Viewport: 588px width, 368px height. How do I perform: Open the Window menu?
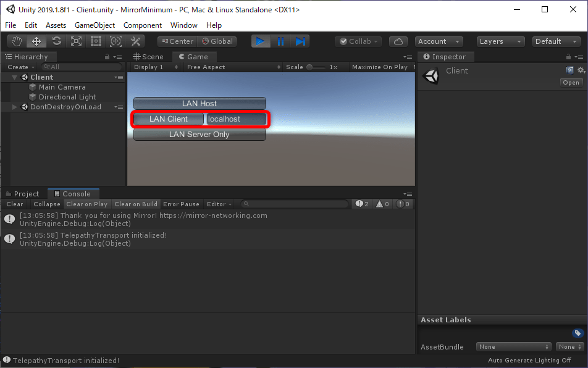[184, 25]
